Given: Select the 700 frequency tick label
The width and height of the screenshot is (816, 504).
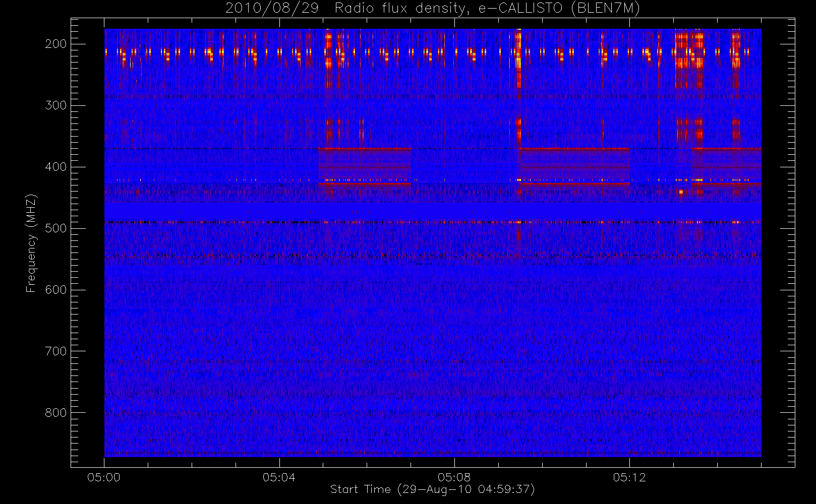Looking at the screenshot, I should [x=55, y=351].
